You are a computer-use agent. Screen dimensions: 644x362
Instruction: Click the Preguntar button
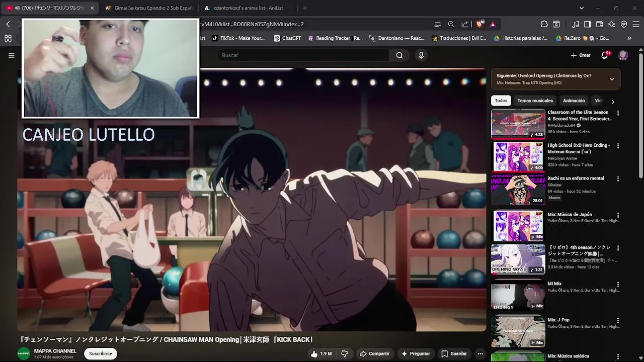click(416, 354)
